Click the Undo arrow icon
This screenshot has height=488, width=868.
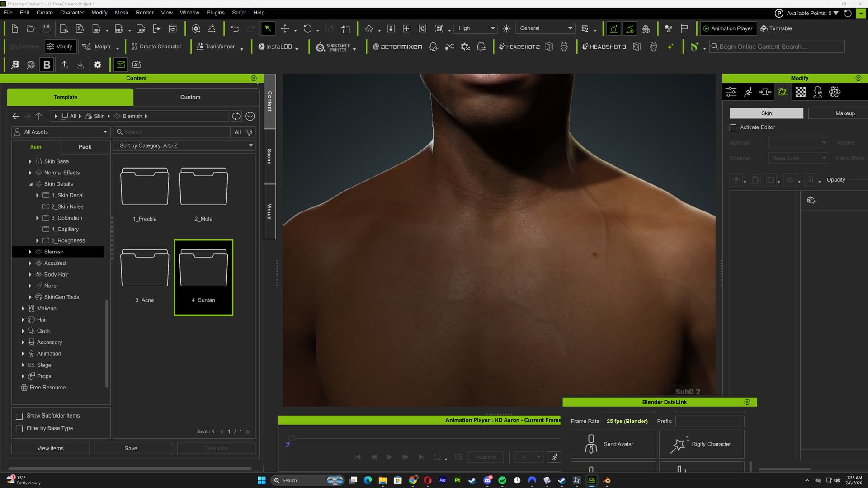click(235, 28)
